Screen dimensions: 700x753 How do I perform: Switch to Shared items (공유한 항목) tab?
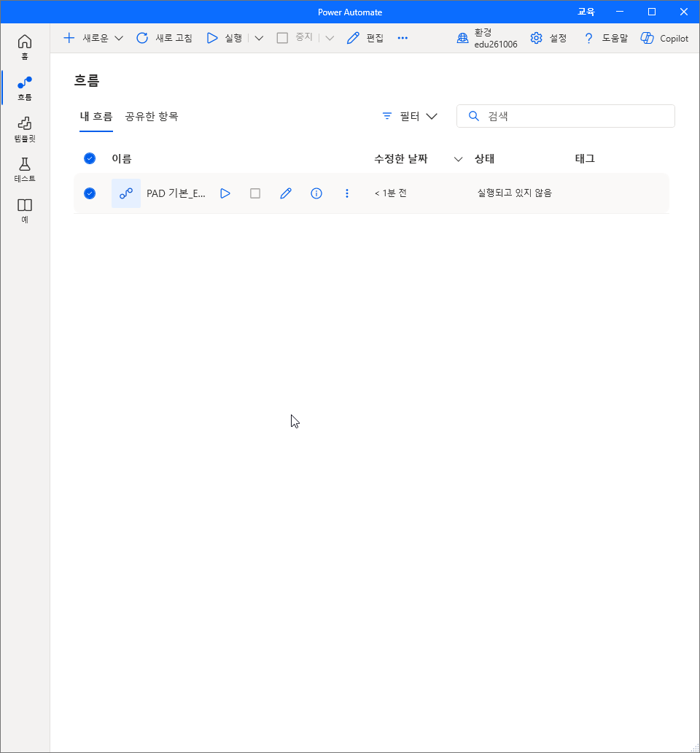pyautogui.click(x=152, y=117)
